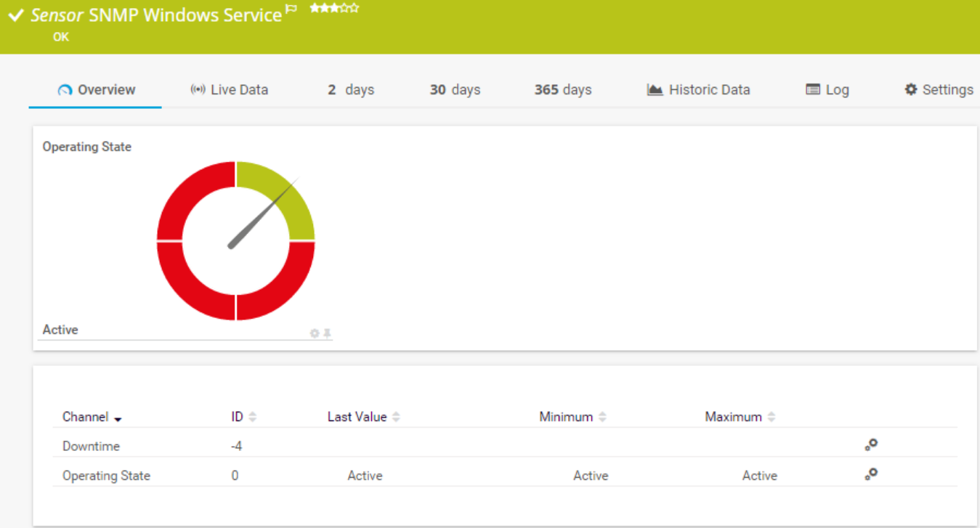Sort channels by Last Value column
980x528 pixels.
coord(396,417)
